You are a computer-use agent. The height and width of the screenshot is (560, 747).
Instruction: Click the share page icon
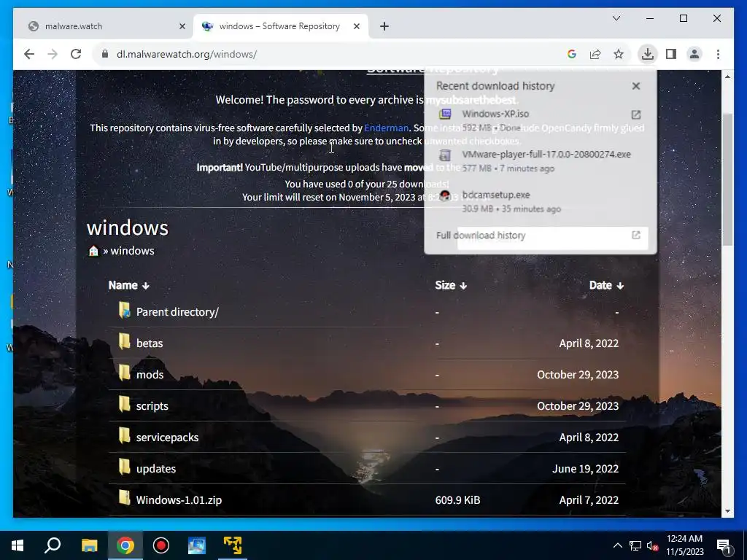tap(595, 54)
